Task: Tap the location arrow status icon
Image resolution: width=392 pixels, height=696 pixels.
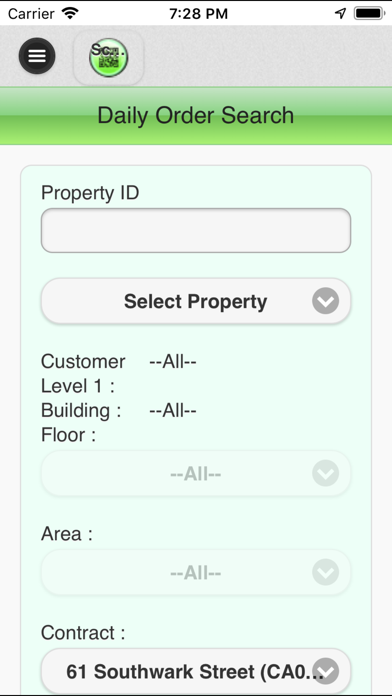Action: 341,13
